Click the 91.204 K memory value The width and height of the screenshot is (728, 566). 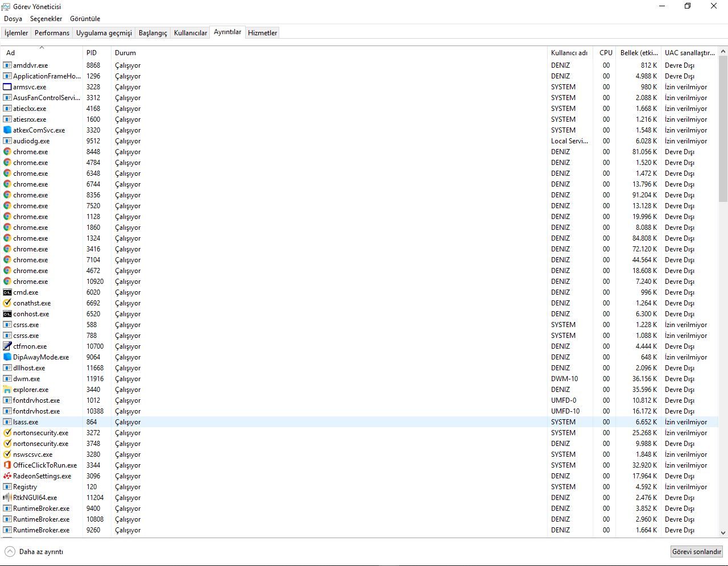[644, 195]
